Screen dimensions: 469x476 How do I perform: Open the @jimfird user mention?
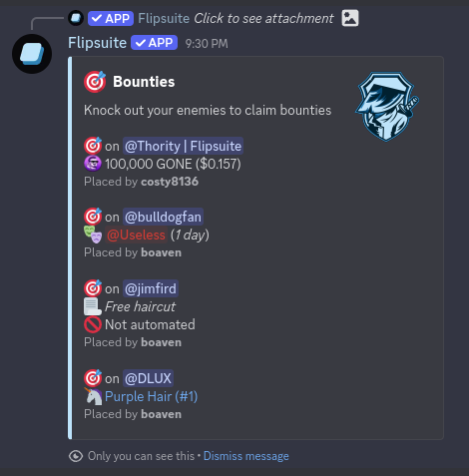tap(151, 288)
